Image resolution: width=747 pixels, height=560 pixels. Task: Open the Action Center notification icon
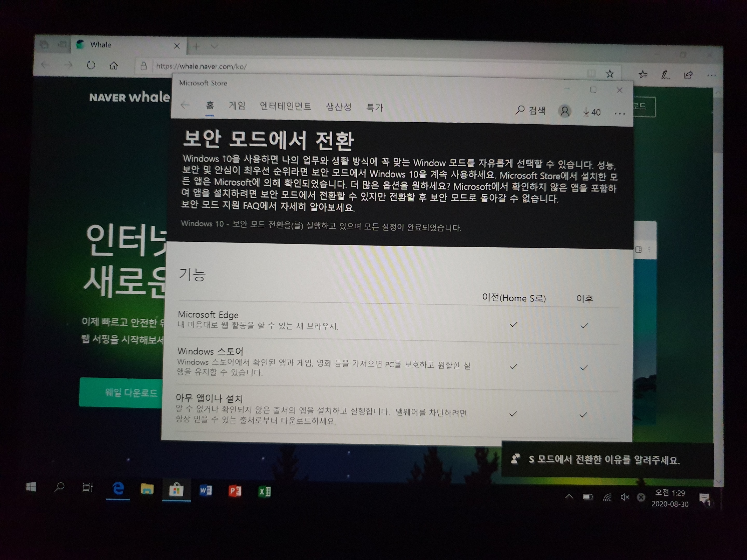coord(705,499)
